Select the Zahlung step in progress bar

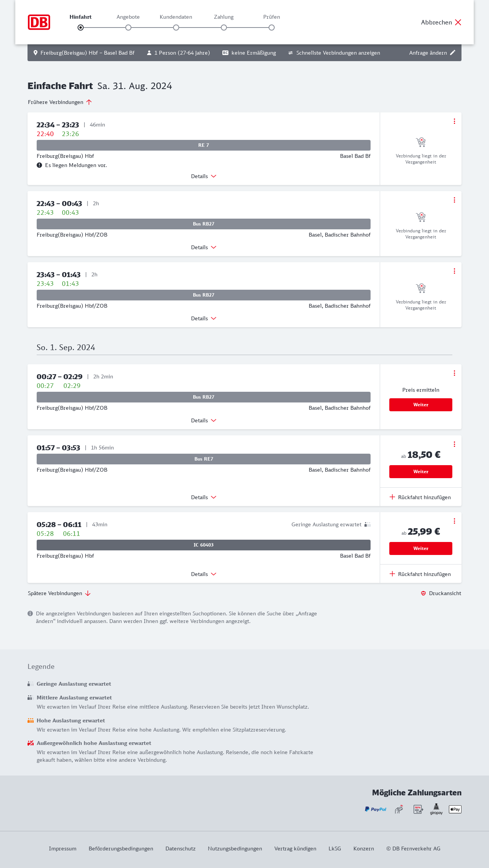224,28
